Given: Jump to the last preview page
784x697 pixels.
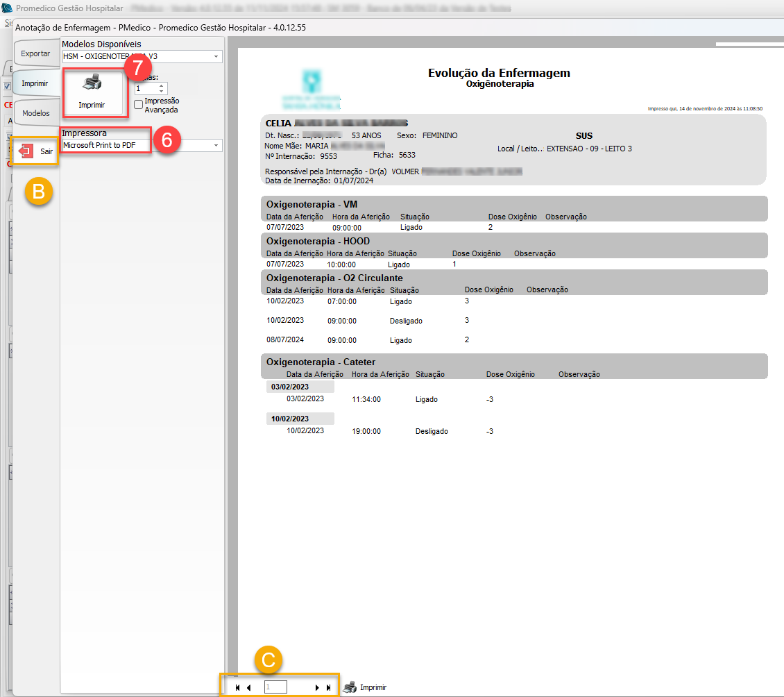Looking at the screenshot, I should click(x=328, y=687).
